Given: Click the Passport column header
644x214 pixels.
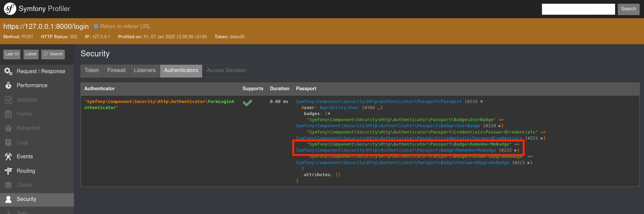Looking at the screenshot, I should [x=306, y=89].
